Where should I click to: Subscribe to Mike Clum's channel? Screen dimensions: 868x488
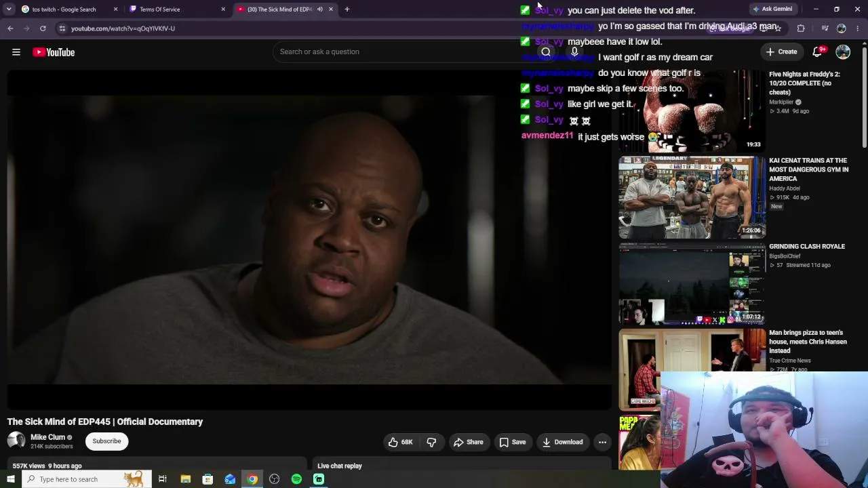pyautogui.click(x=106, y=441)
